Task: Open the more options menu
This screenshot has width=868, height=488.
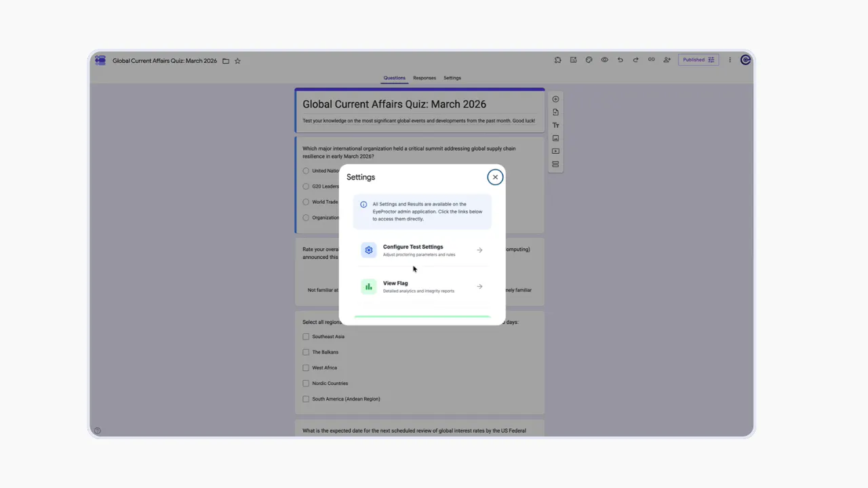Action: [x=730, y=60]
